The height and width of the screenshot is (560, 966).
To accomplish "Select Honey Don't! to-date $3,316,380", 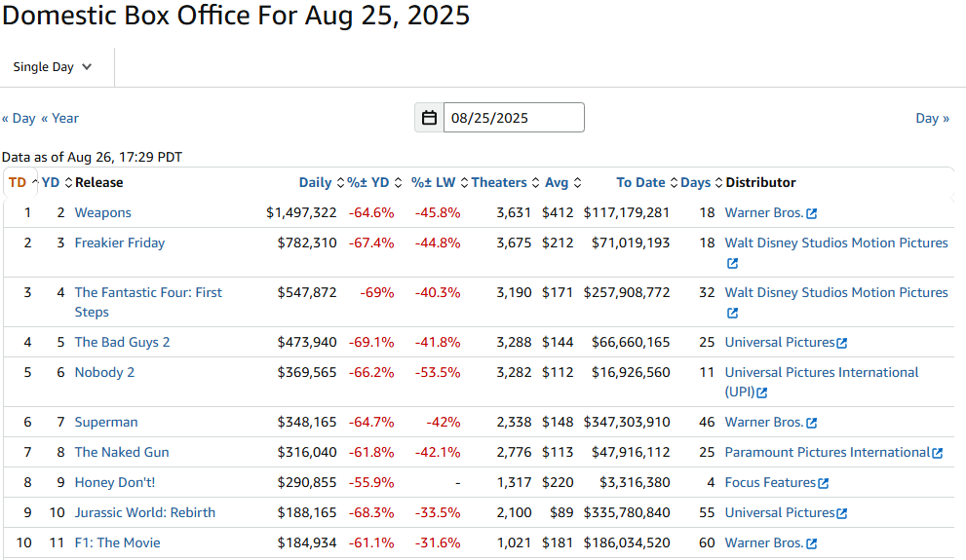I will point(635,482).
